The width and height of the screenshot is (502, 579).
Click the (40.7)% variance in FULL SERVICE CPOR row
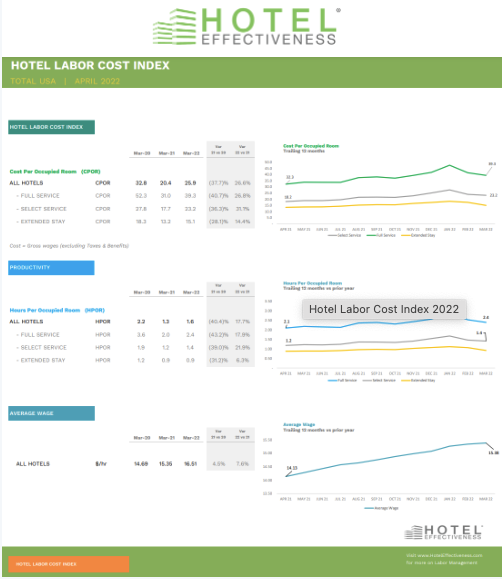tap(218, 196)
